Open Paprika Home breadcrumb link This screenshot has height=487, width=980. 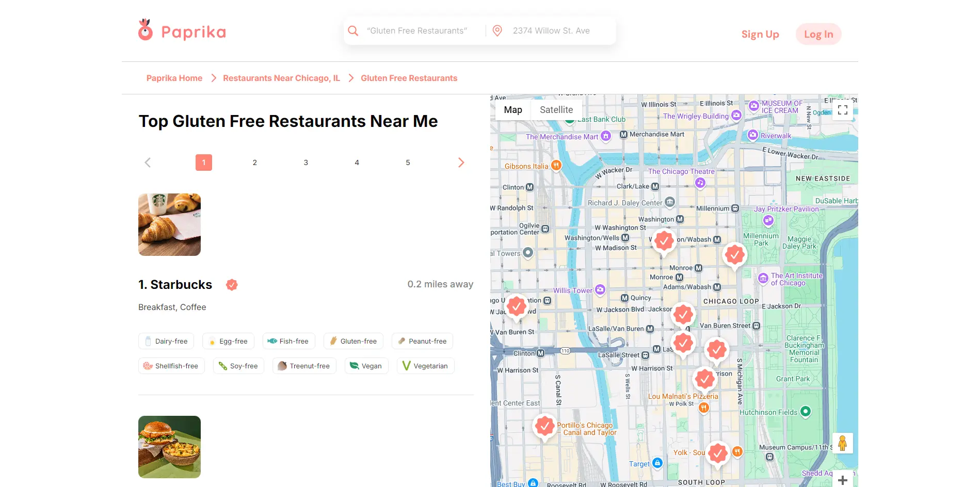point(174,78)
